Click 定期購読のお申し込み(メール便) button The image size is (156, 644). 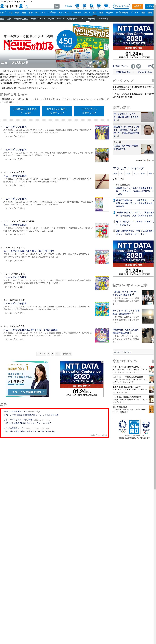(x=25, y=111)
